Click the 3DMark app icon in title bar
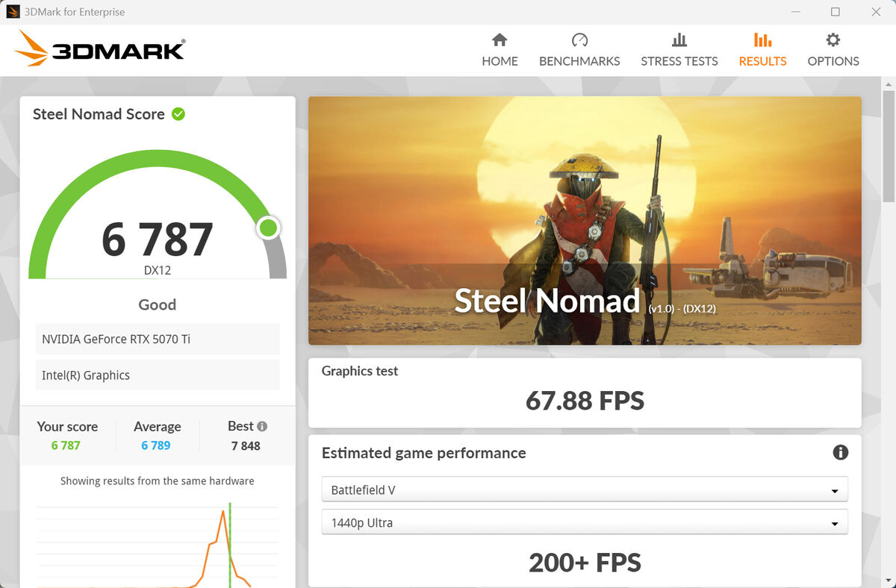The width and height of the screenshot is (896, 588). click(x=13, y=12)
